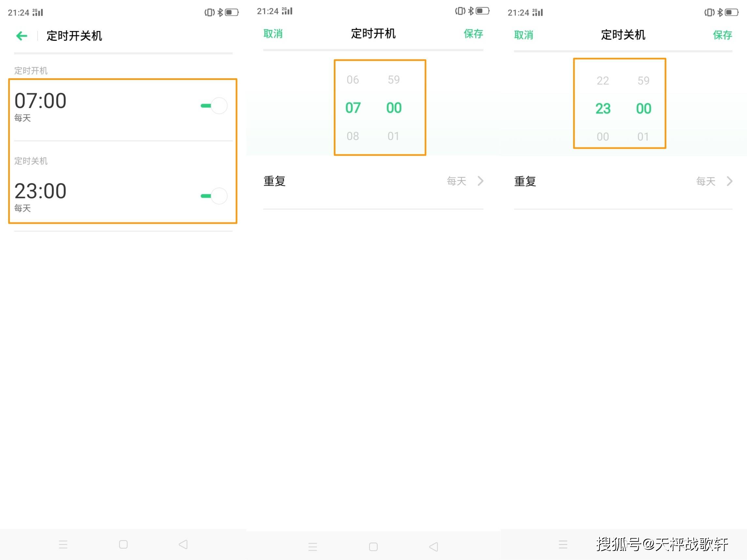
Task: Tap 21:24 clock in left phone status bar
Action: 19,13
